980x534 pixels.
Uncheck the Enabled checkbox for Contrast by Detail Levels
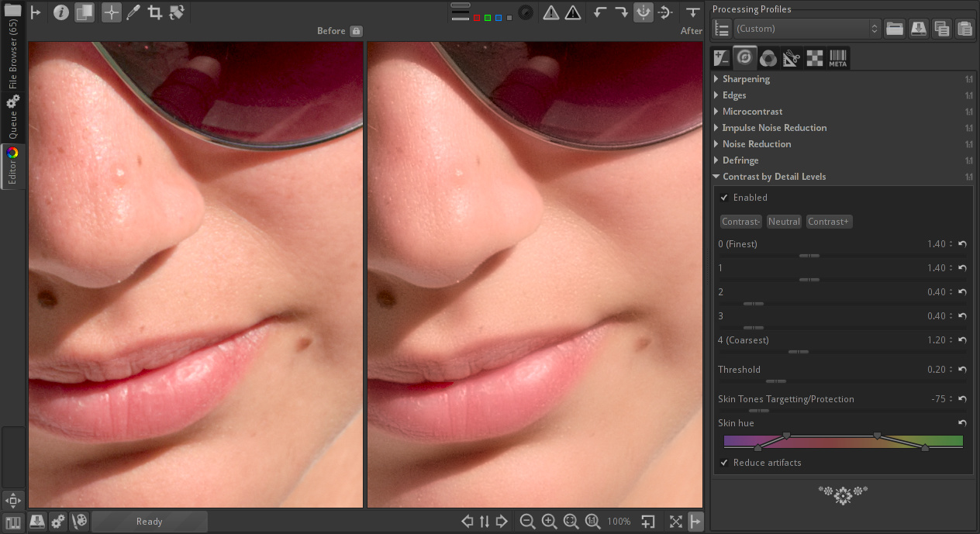pyautogui.click(x=724, y=198)
